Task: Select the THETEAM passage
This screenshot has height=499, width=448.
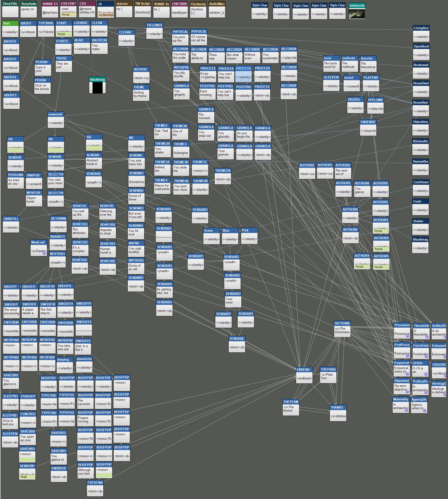Action: click(291, 407)
